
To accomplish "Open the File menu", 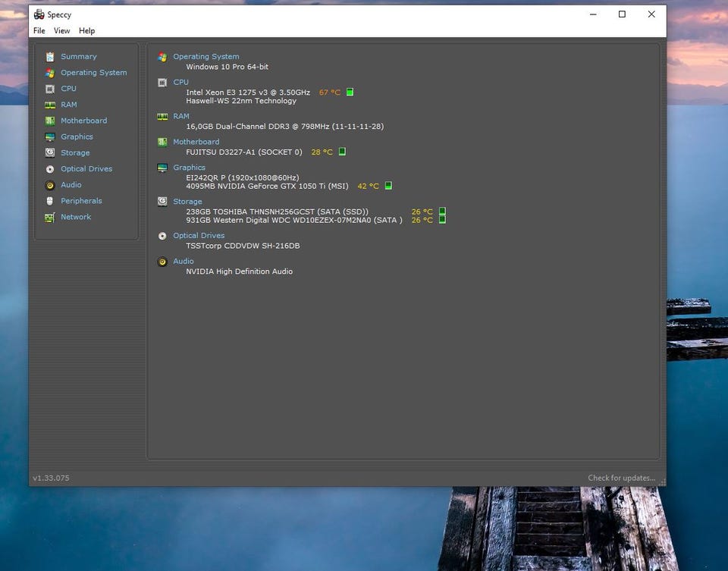I will pyautogui.click(x=39, y=31).
